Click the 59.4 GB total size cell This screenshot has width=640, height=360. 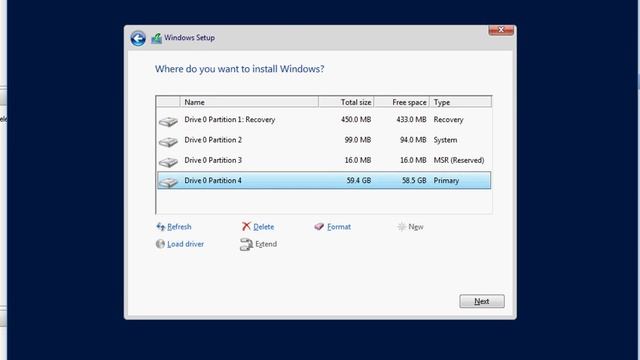(359, 180)
